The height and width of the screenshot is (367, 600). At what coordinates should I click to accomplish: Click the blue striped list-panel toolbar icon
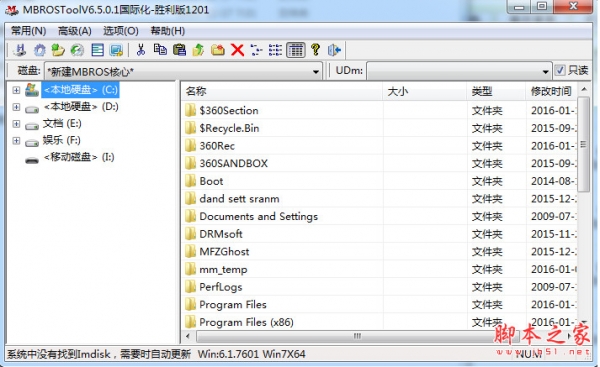coord(98,50)
